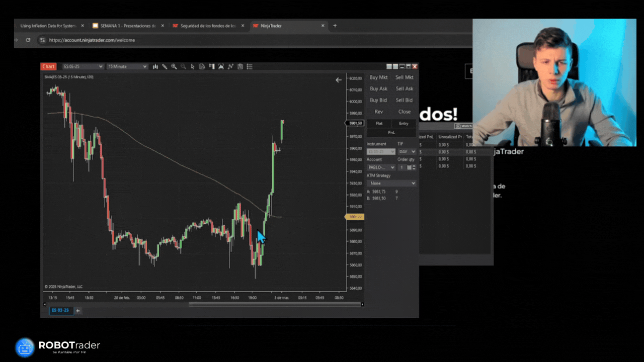Click the Rev button
The width and height of the screenshot is (644, 362).
[379, 112]
